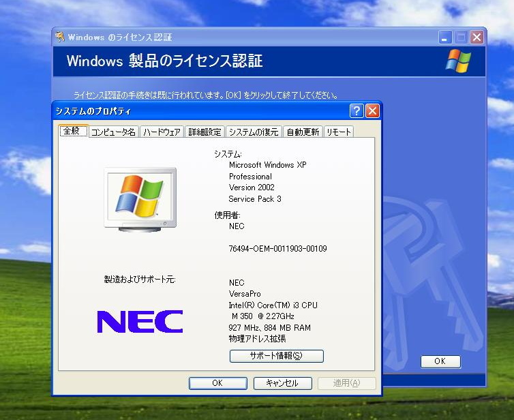Click the 'M 350 @ 2.27GHz' text
This screenshot has height=420, width=514.
[263, 316]
